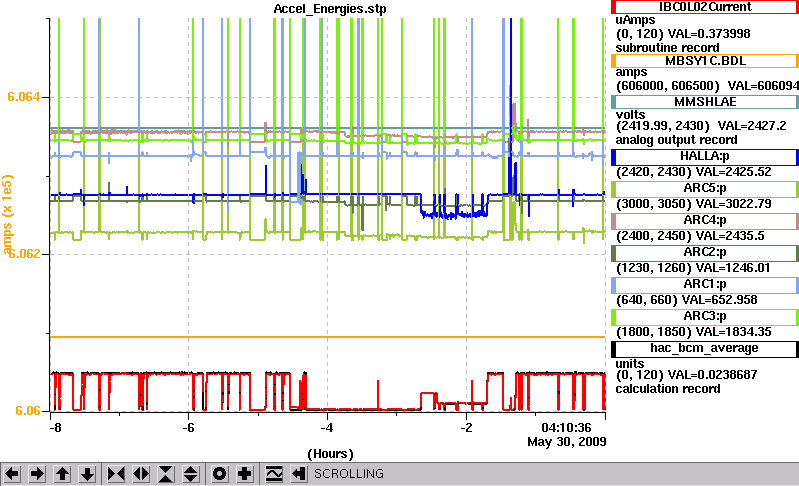Select the MBSY1C.BDL legend entry
The image size is (799, 486).
point(705,61)
